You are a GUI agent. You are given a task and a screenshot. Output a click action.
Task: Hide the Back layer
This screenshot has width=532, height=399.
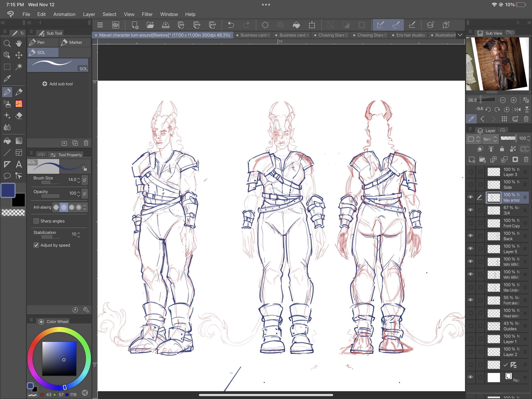tap(471, 236)
